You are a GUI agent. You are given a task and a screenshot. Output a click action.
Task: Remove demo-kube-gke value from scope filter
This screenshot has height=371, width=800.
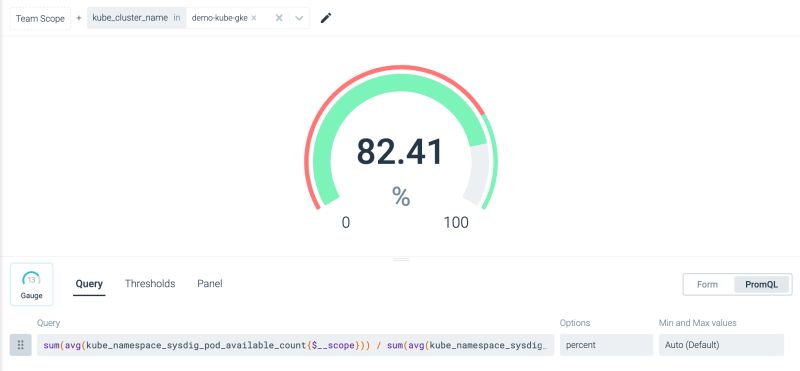[254, 18]
